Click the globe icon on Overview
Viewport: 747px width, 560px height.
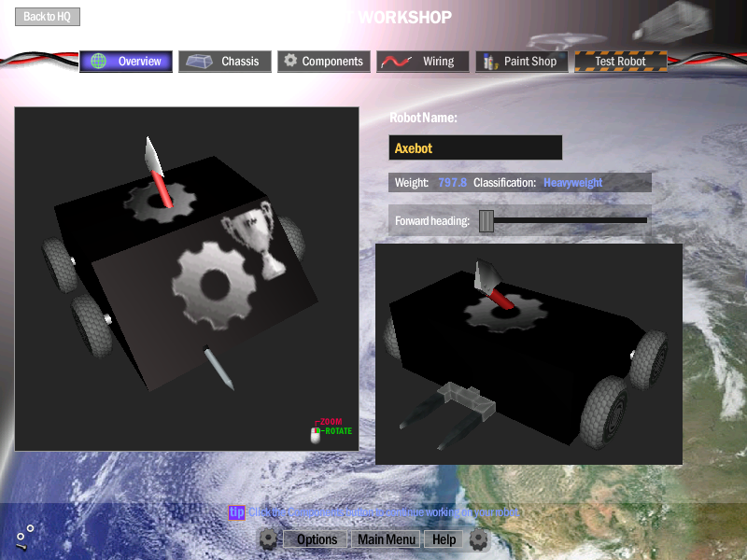pos(98,61)
